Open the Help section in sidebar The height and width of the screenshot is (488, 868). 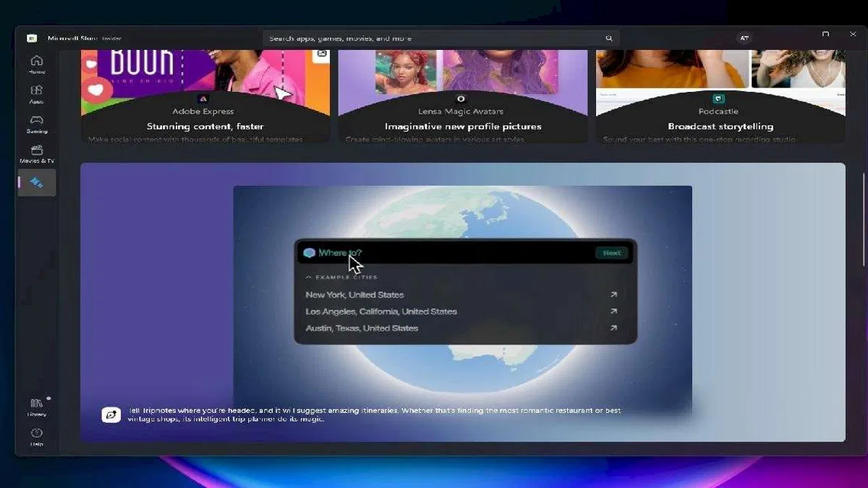point(36,437)
